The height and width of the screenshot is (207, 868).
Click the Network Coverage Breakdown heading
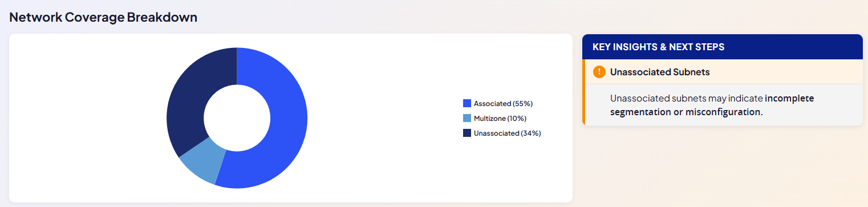point(103,17)
